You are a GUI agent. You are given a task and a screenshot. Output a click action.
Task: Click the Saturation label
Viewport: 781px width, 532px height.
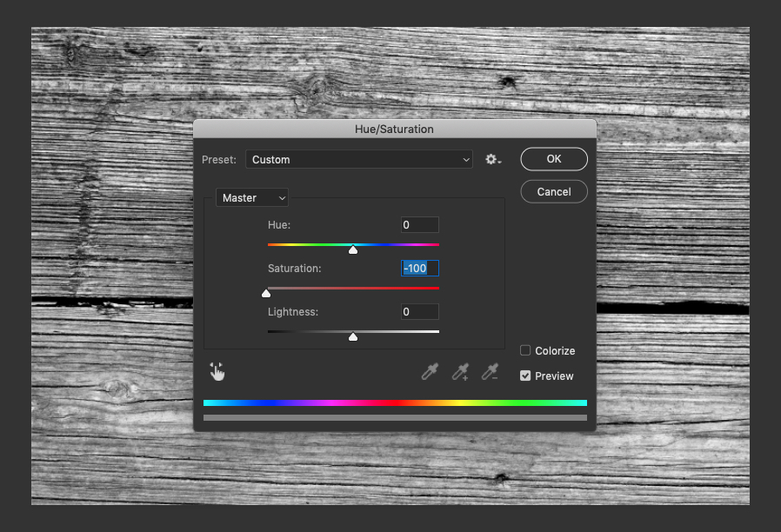(294, 269)
